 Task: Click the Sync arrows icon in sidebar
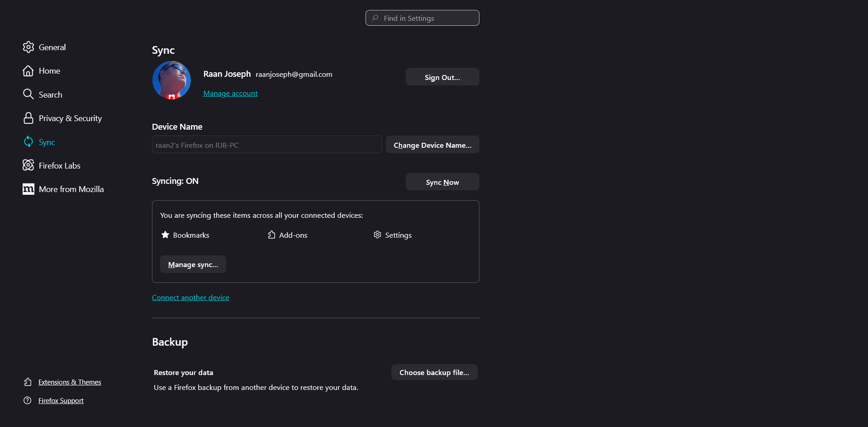28,142
